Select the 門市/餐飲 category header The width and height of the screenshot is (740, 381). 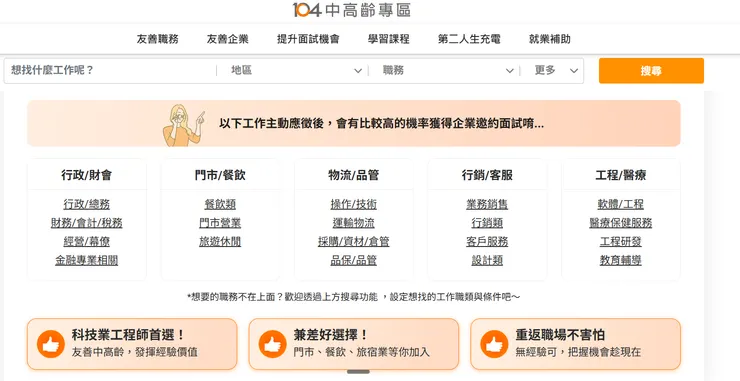(x=220, y=175)
